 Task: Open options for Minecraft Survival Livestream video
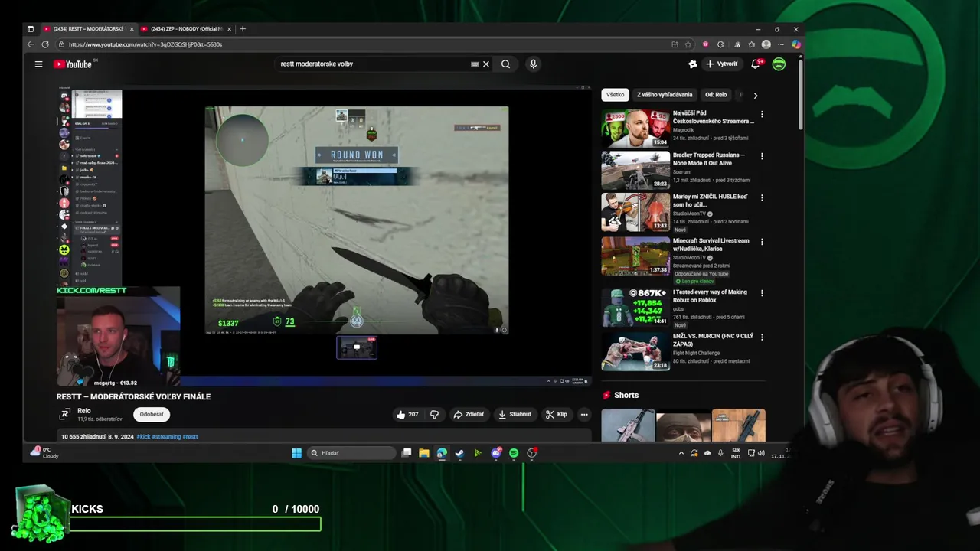(x=762, y=242)
